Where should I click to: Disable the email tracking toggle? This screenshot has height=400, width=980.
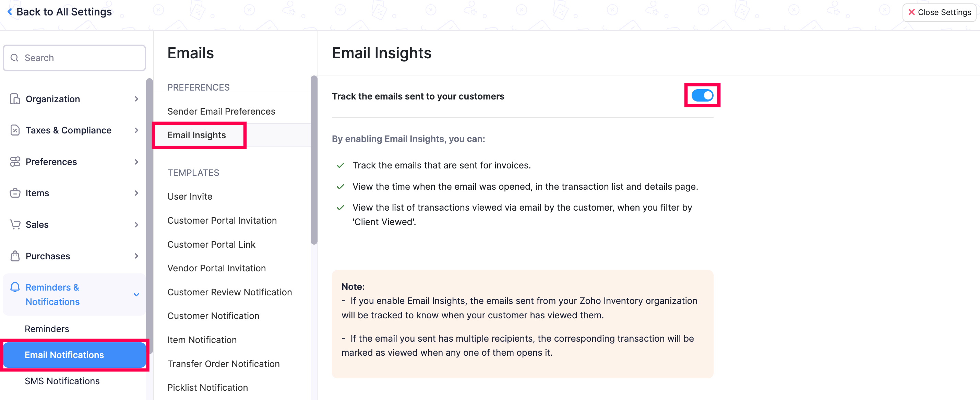(702, 95)
